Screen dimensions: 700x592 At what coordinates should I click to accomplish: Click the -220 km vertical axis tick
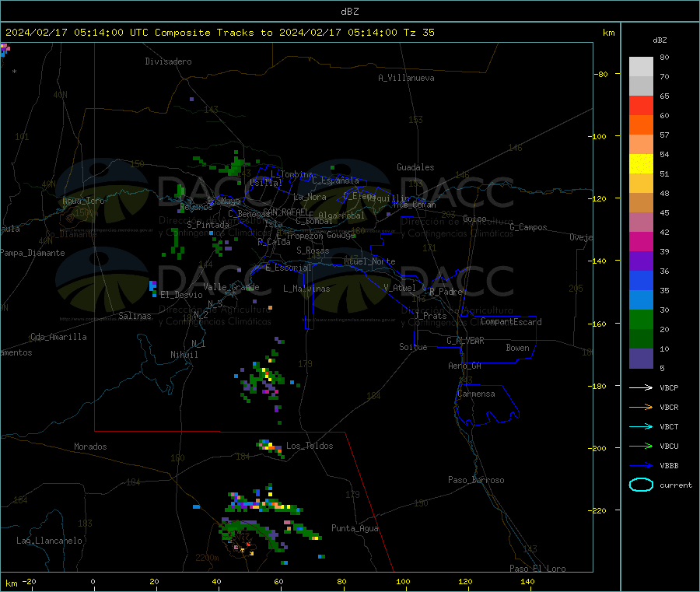599,511
